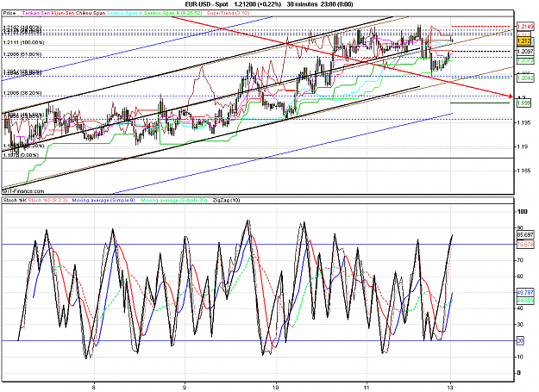Select the Senkou Span A legend entry
Viewport: 539px width, 392px height.
(x=124, y=13)
